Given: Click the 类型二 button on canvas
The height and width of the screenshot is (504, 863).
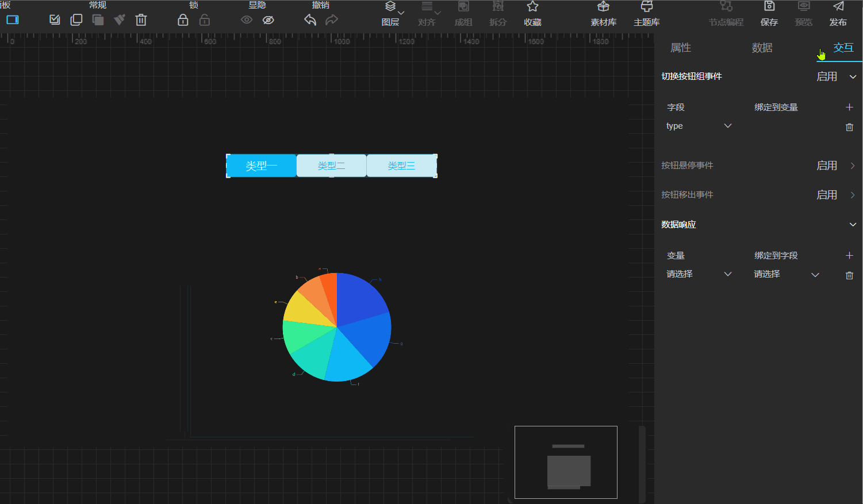Looking at the screenshot, I should [331, 166].
